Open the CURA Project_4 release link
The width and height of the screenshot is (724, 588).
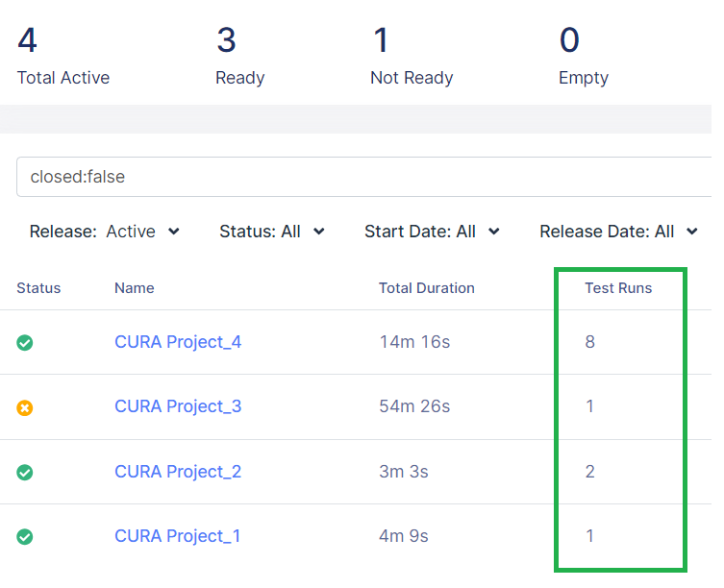click(x=178, y=342)
